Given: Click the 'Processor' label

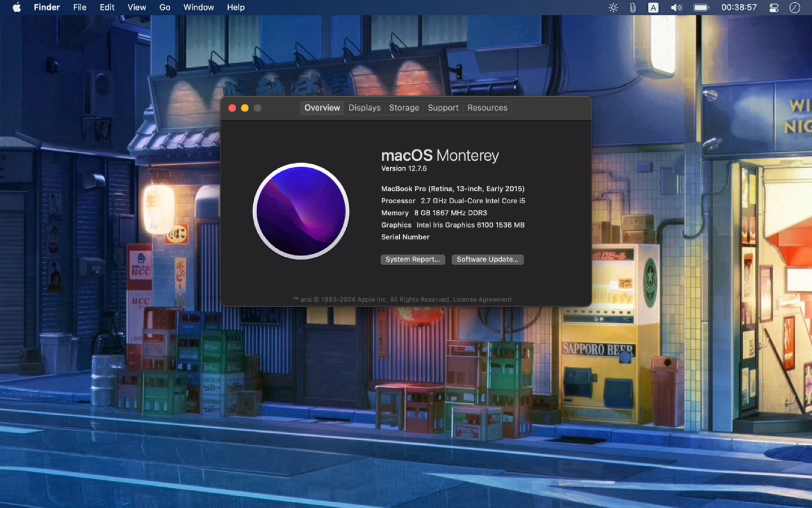Looking at the screenshot, I should (x=398, y=201).
